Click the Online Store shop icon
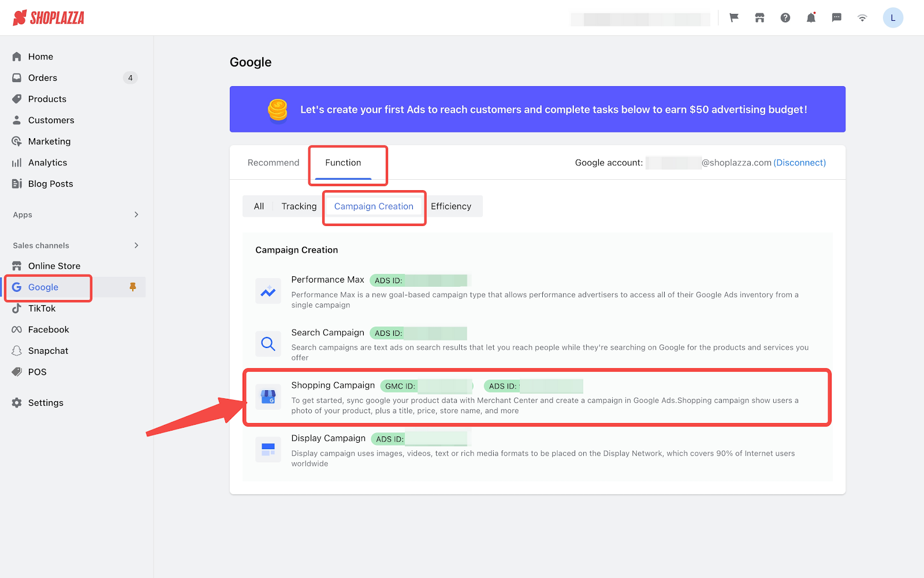 pos(17,266)
